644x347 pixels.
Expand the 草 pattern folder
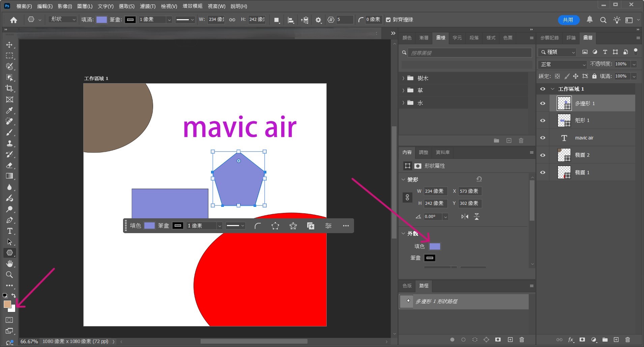pyautogui.click(x=403, y=90)
